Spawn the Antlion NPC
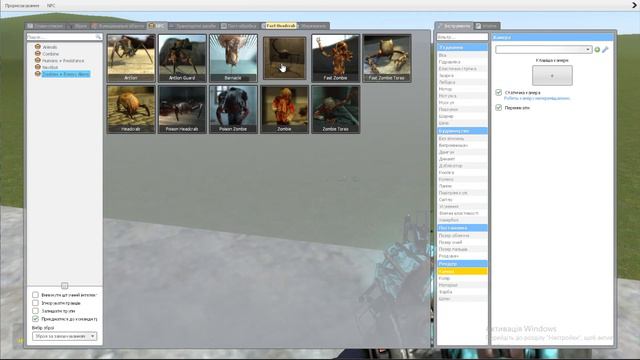The height and width of the screenshot is (360, 640). 131,58
